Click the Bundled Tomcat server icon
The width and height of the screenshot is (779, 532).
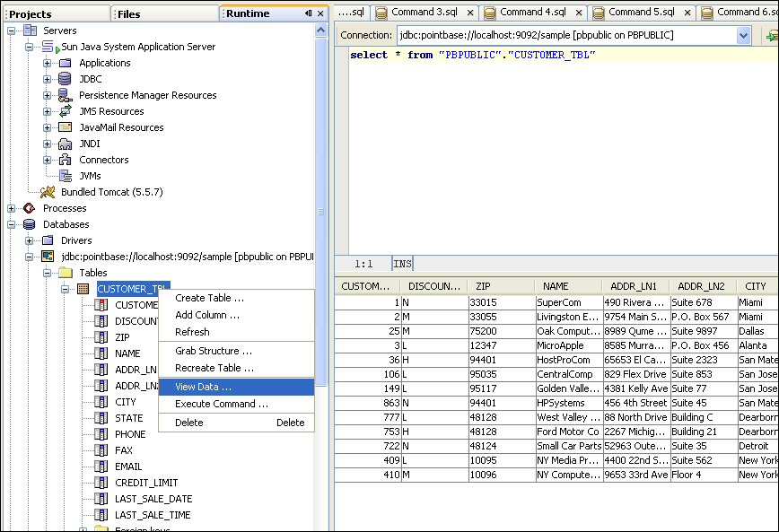(x=47, y=192)
